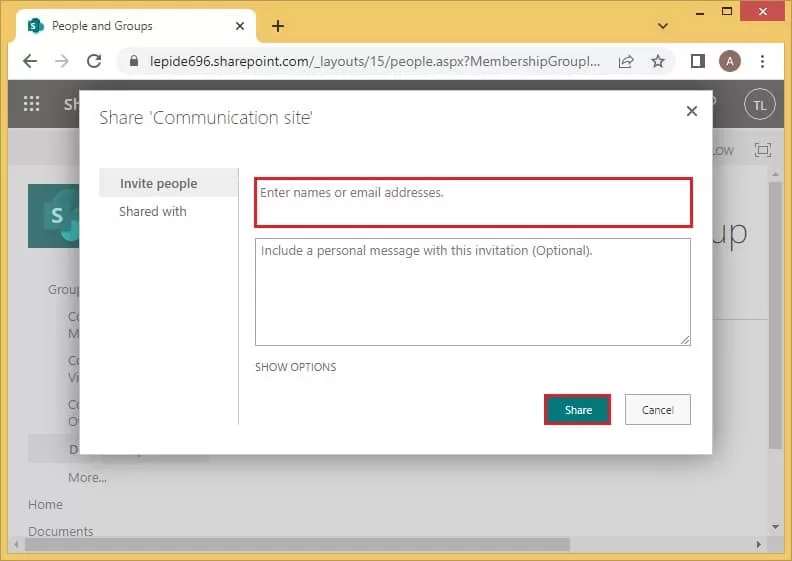Toggle focus mode icon on page
The width and height of the screenshot is (792, 561).
(x=762, y=150)
